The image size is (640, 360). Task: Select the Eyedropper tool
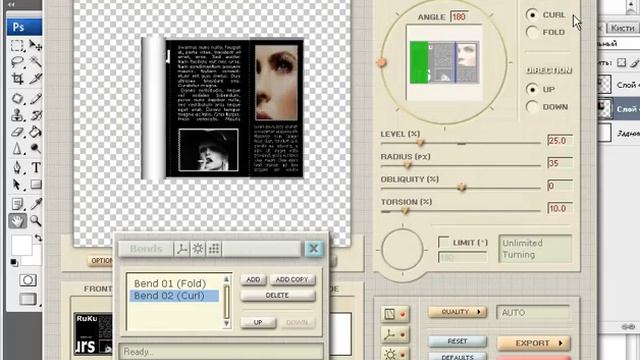(35, 204)
